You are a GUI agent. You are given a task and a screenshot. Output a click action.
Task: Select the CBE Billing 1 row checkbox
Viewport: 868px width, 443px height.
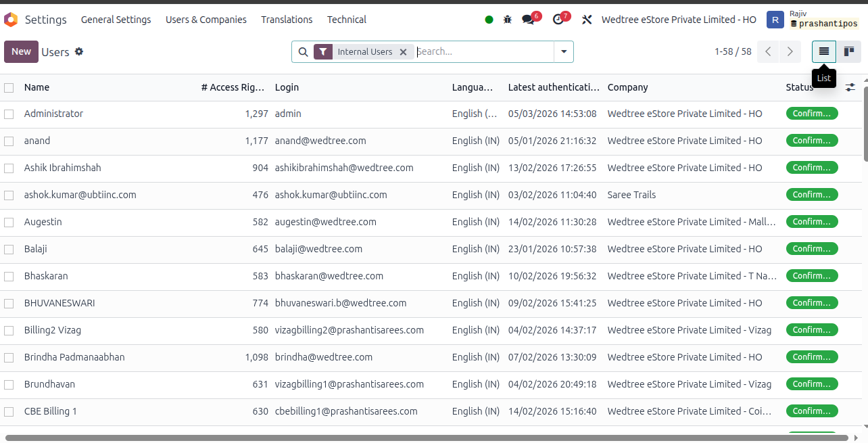9,412
